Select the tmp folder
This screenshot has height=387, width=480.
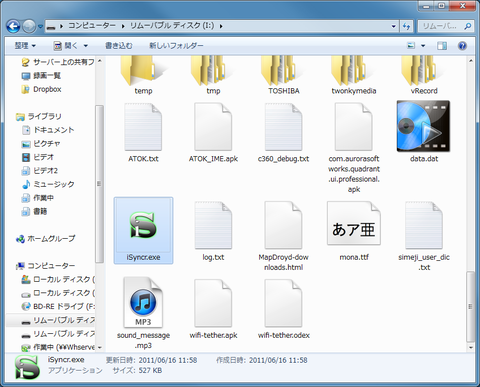213,75
